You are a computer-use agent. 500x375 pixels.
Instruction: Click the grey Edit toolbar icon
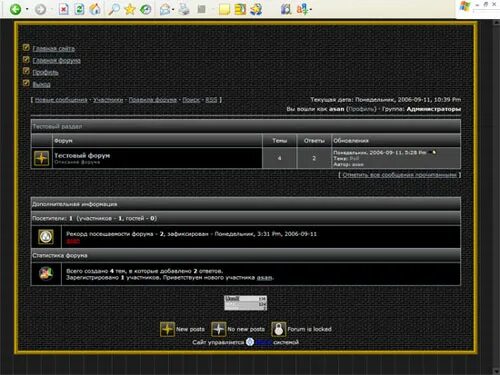[x=201, y=9]
